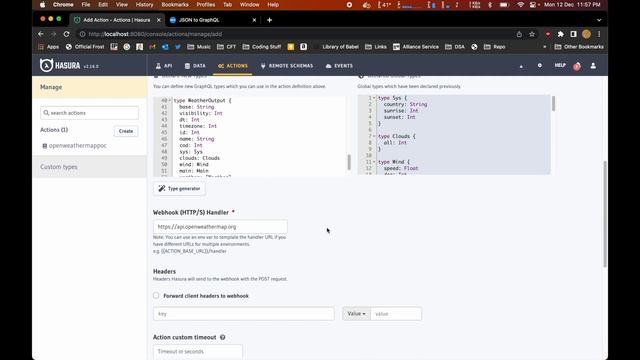Open the Alliance Service bookmark

coord(416,47)
